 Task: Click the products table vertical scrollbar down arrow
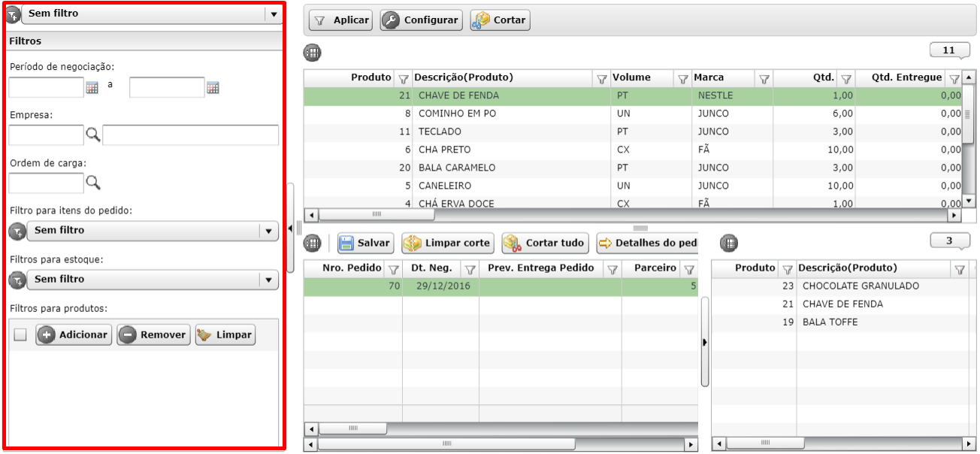click(x=969, y=201)
